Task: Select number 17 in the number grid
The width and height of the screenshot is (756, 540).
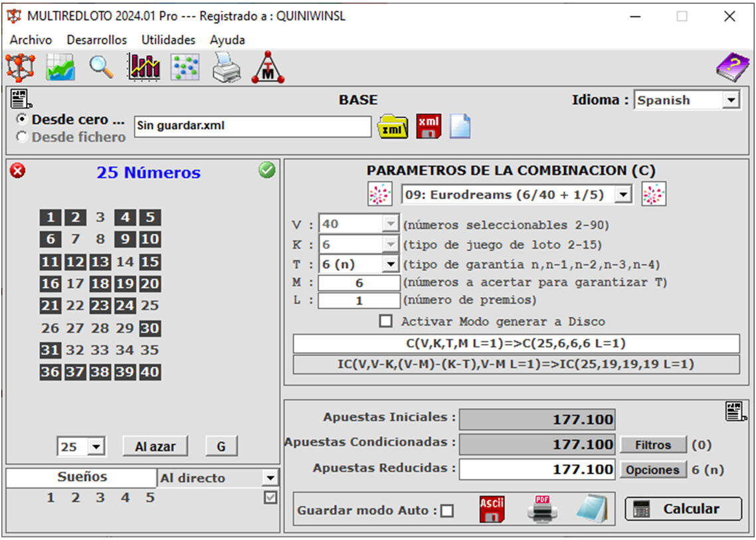Action: 75,284
